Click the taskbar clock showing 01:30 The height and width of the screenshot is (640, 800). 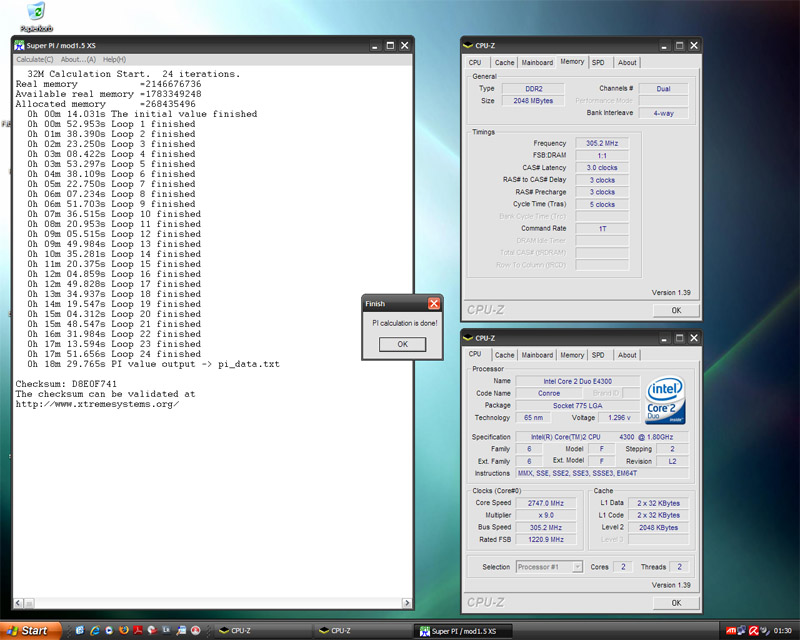tap(783, 631)
